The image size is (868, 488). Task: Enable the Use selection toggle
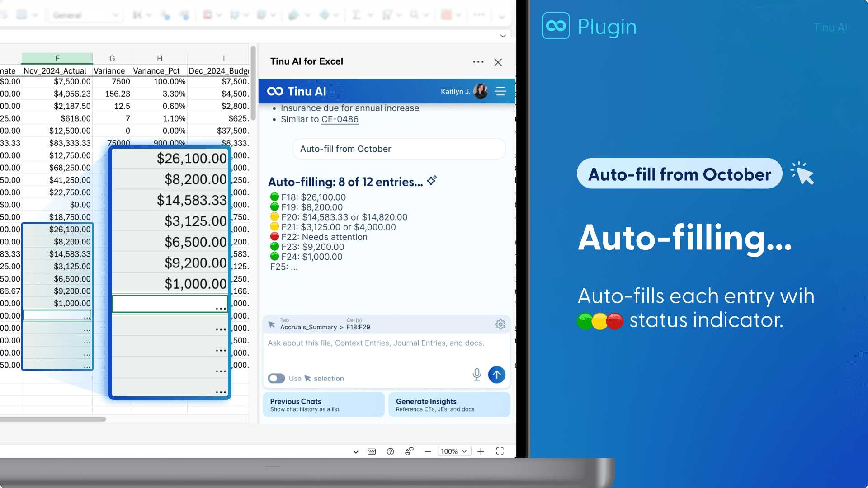click(276, 378)
